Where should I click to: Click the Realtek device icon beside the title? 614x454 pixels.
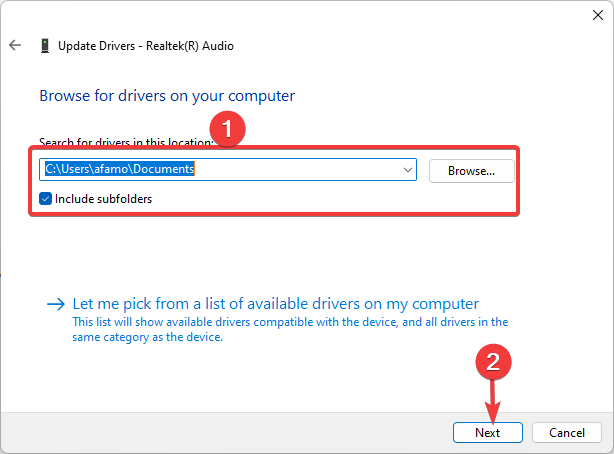(x=45, y=45)
